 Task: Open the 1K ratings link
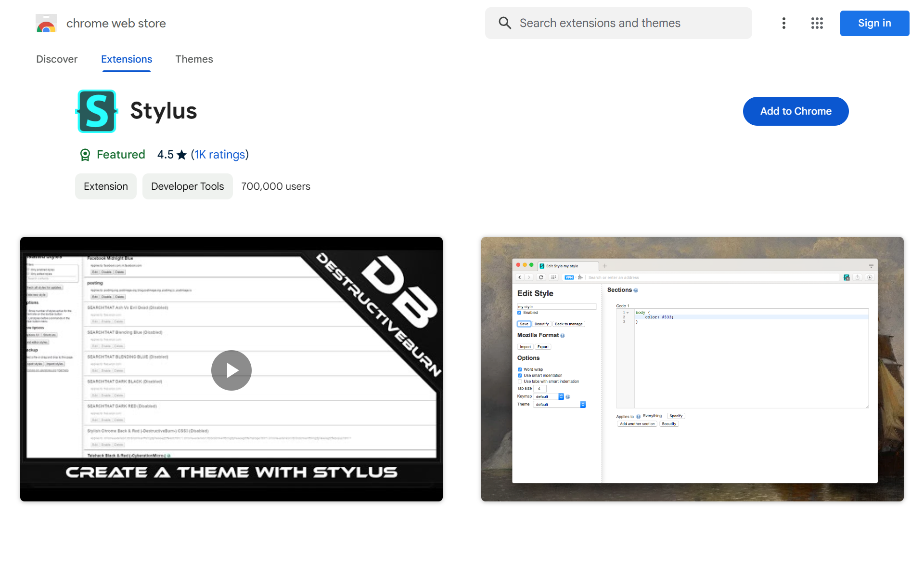[220, 155]
